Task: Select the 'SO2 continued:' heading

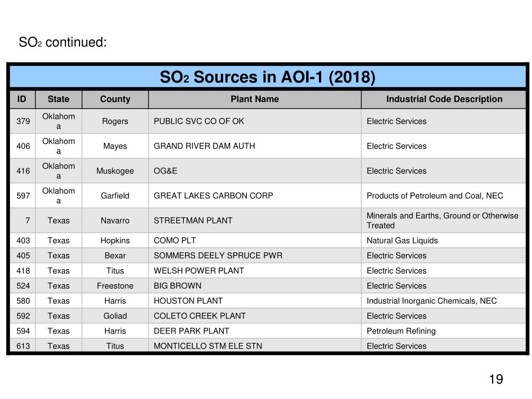Action: click(63, 43)
